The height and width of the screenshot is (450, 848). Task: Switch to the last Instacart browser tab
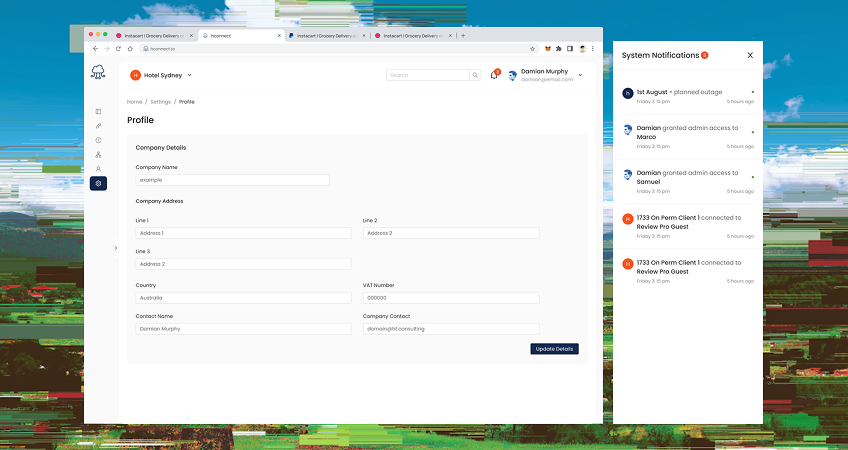[413, 36]
